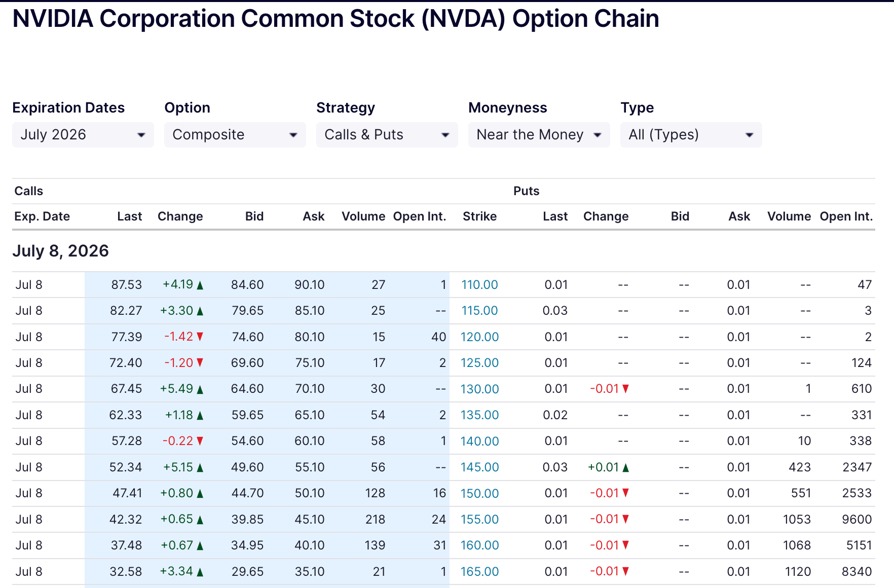Screen dimensions: 894x588
Task: Expand the Option Composite dropdown
Action: pos(235,135)
